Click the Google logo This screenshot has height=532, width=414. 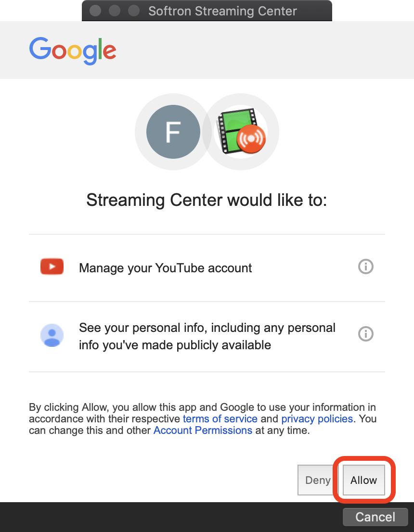[x=73, y=51]
